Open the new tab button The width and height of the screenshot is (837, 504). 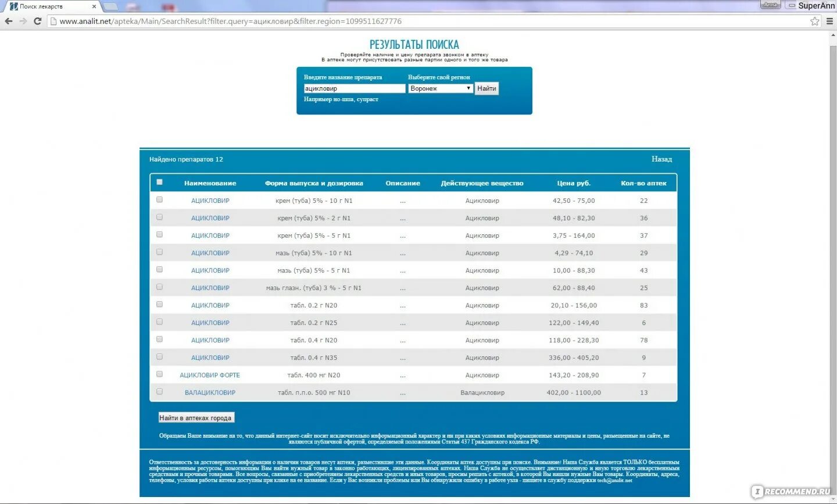click(110, 6)
